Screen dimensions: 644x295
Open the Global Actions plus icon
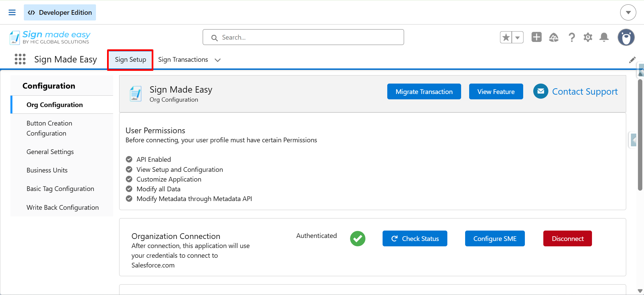pyautogui.click(x=537, y=37)
